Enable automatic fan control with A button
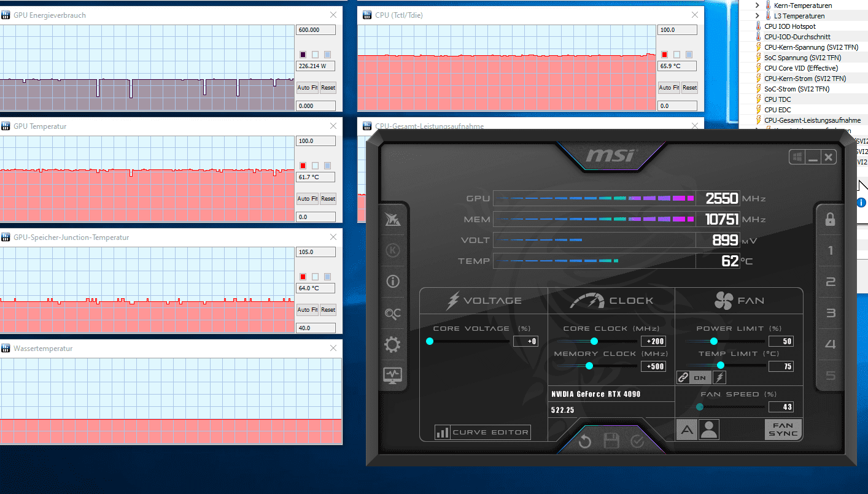Image resolution: width=868 pixels, height=494 pixels. coord(686,430)
